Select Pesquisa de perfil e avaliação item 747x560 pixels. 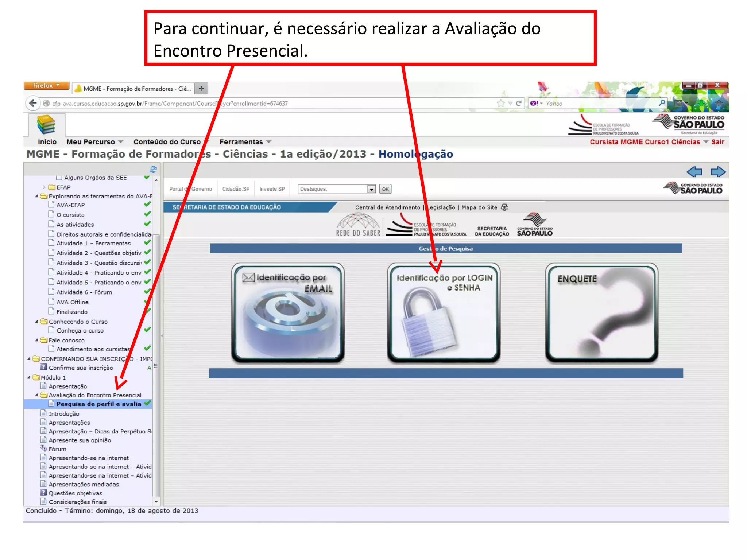click(x=99, y=404)
